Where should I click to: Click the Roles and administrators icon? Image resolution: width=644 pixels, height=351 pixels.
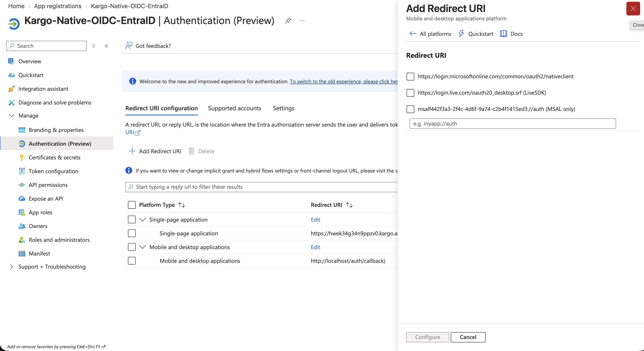coord(22,240)
